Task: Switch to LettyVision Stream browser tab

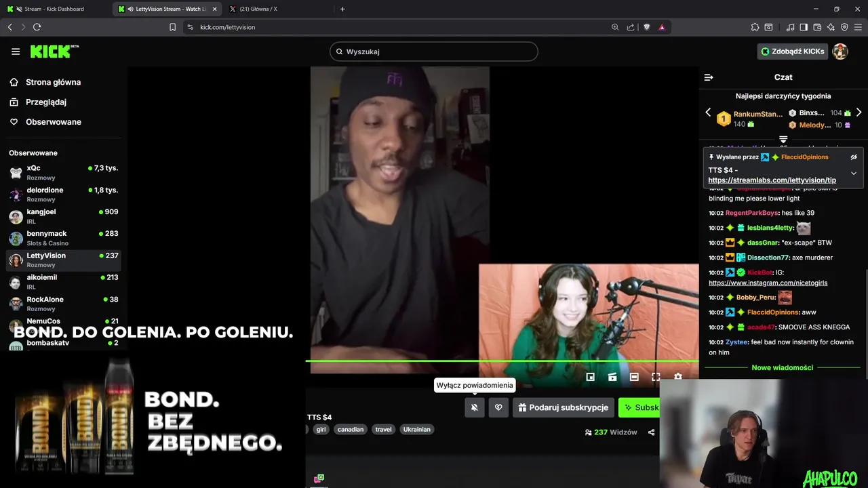Action: [165, 9]
